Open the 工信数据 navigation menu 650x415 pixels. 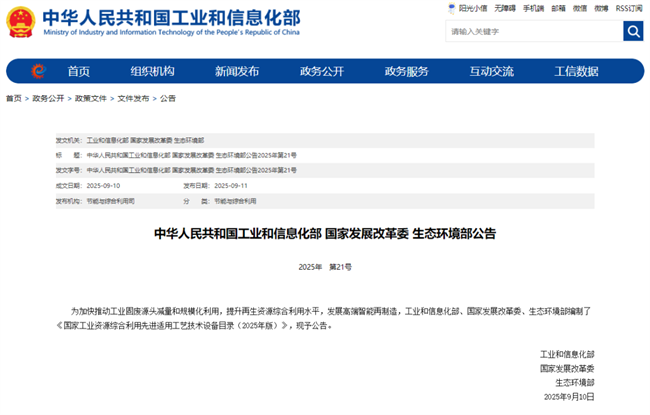click(x=576, y=71)
